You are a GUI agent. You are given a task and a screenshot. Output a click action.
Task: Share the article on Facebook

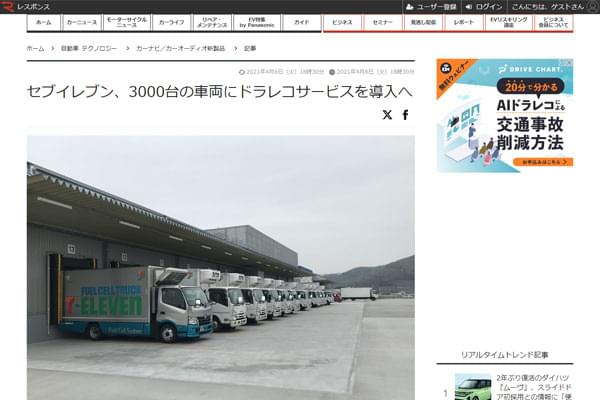406,114
